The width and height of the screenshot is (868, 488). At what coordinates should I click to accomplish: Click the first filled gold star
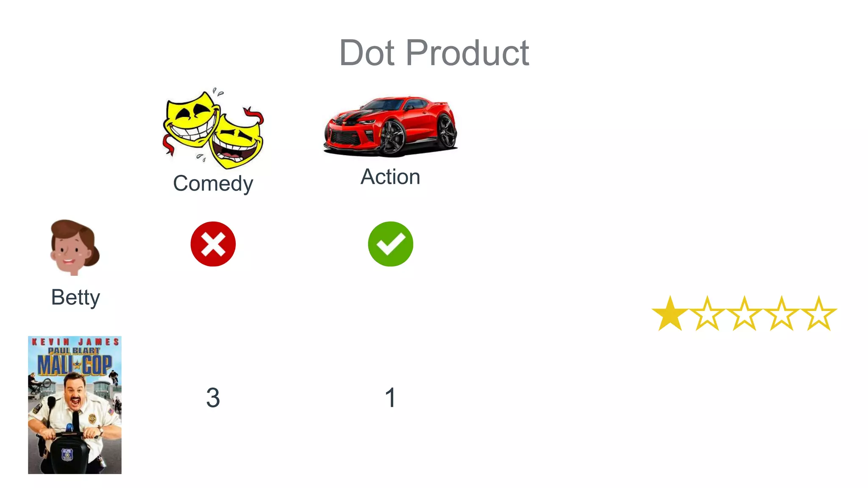pyautogui.click(x=670, y=314)
